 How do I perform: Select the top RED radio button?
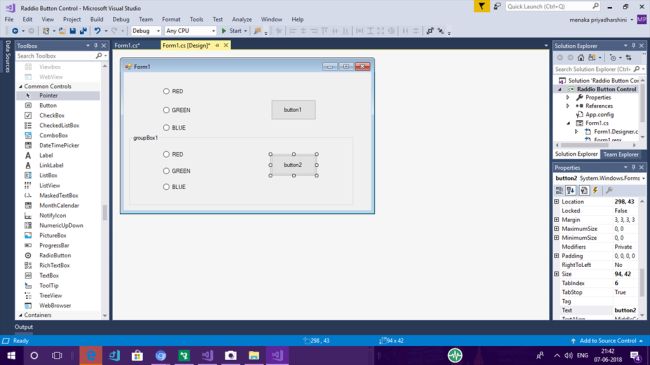(173, 91)
